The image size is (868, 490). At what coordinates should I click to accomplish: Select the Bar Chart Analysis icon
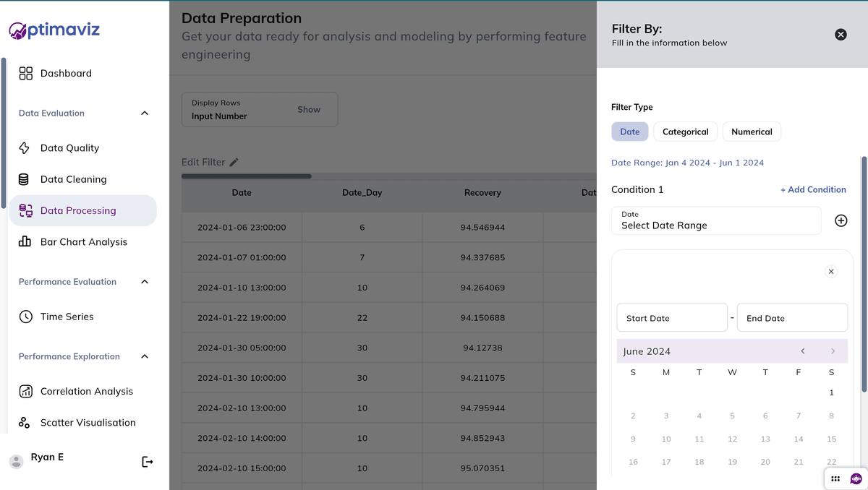point(25,242)
